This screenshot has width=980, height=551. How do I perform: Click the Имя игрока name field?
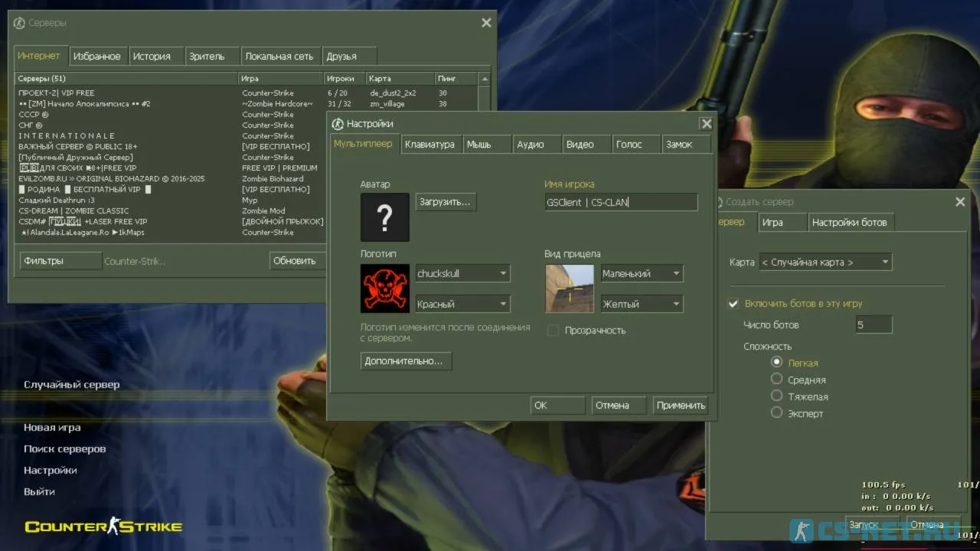[x=621, y=202]
